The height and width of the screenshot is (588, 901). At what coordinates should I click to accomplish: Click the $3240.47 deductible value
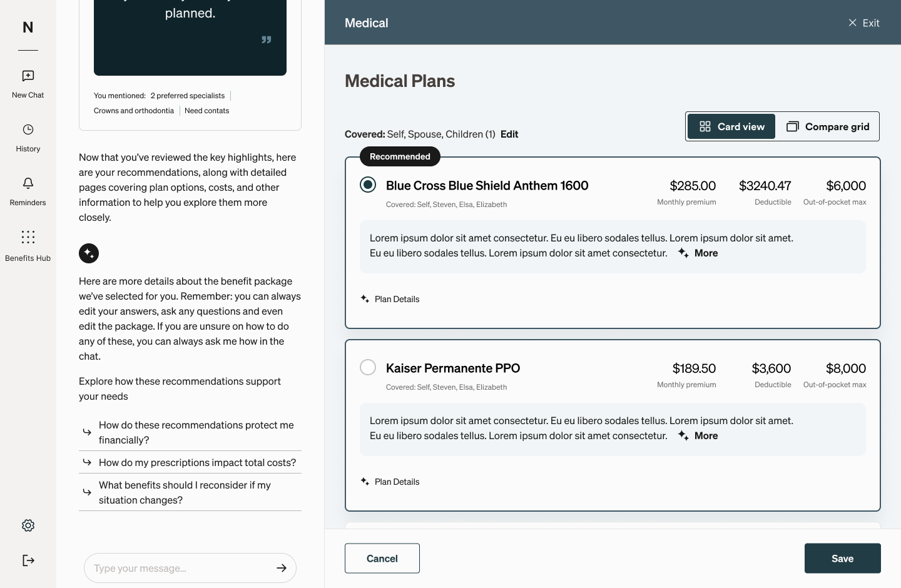tap(765, 186)
